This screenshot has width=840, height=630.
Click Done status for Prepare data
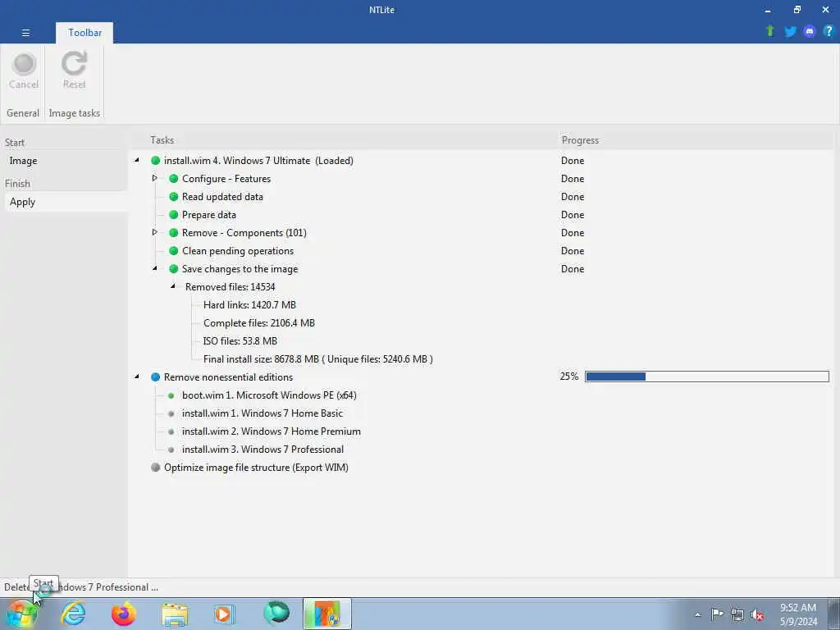click(x=572, y=215)
